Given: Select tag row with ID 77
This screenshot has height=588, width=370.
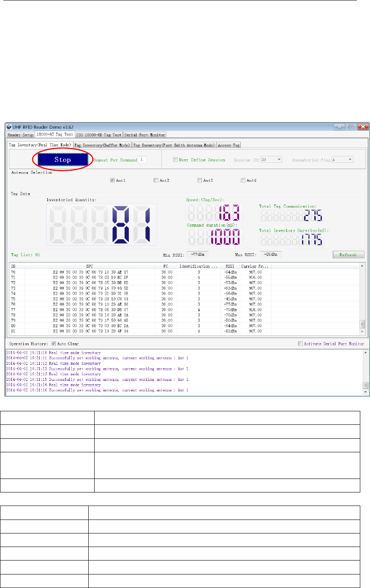Looking at the screenshot, I should click(x=184, y=310).
